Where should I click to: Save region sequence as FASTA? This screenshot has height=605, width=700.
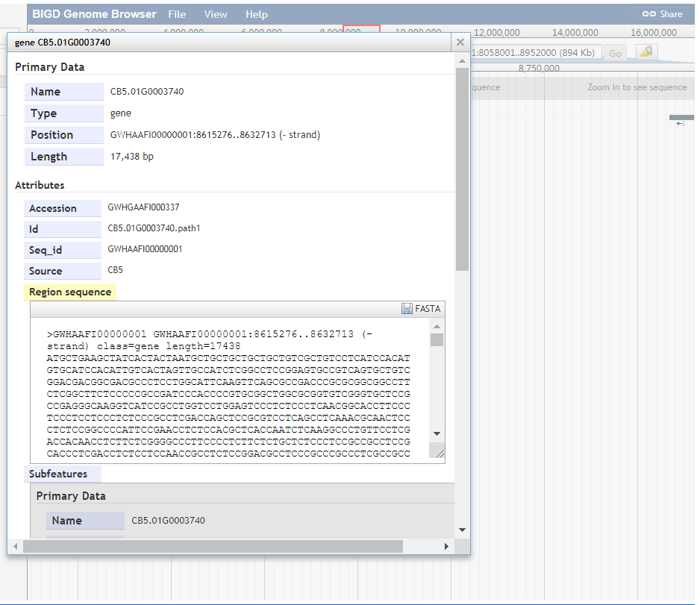click(x=421, y=309)
